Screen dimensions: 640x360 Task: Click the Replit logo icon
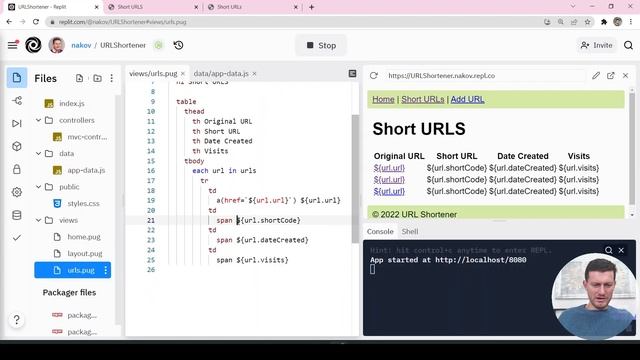(x=33, y=45)
